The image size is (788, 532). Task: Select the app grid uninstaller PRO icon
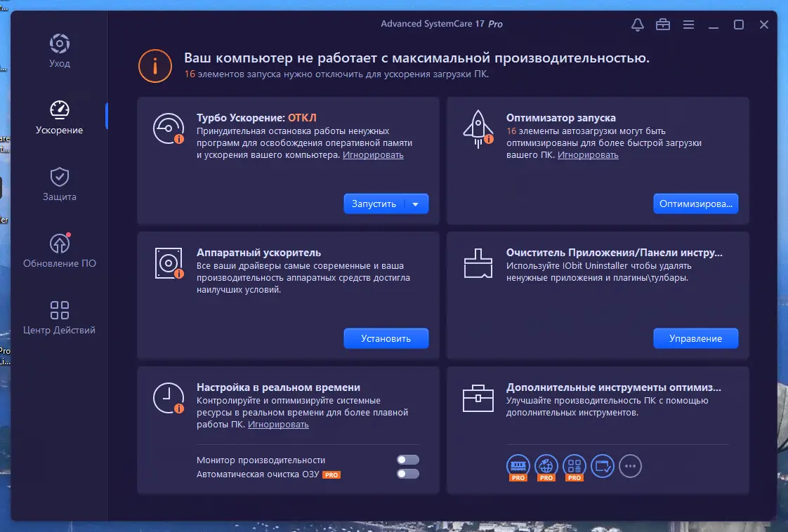[574, 465]
